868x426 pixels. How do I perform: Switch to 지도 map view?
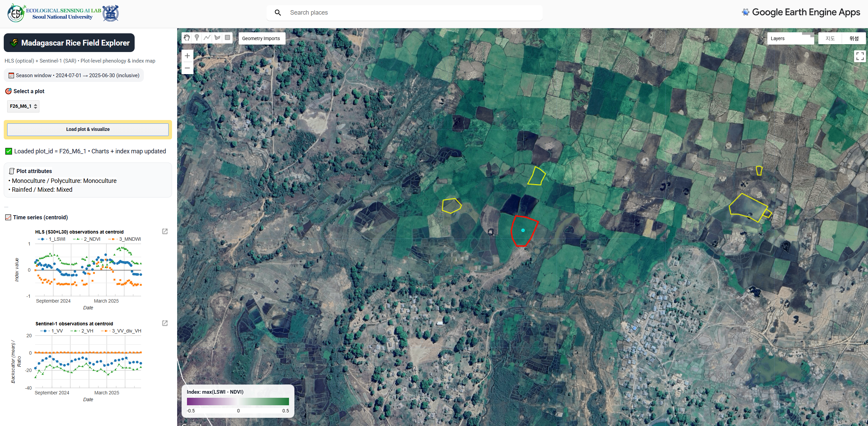pyautogui.click(x=830, y=38)
